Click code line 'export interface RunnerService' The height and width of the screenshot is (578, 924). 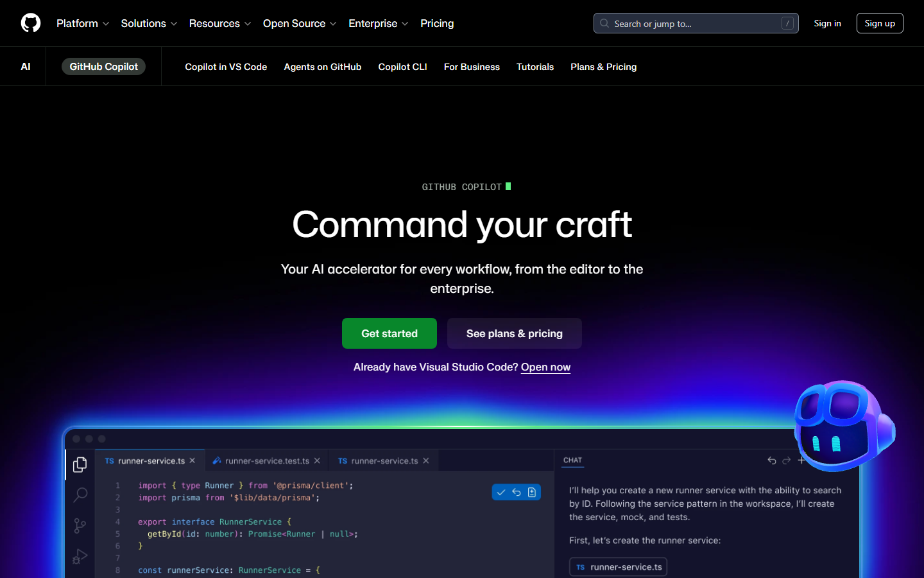click(x=214, y=522)
